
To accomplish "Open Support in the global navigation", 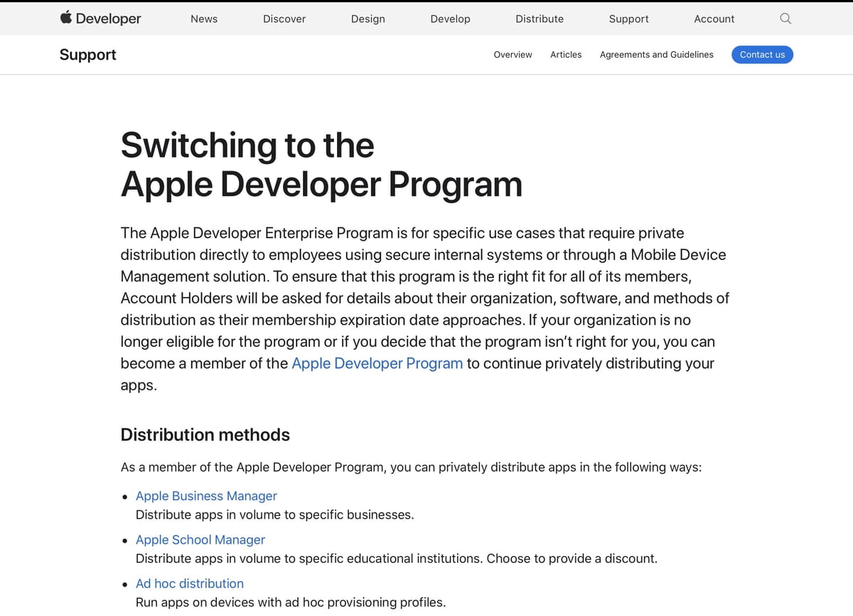I will point(629,19).
